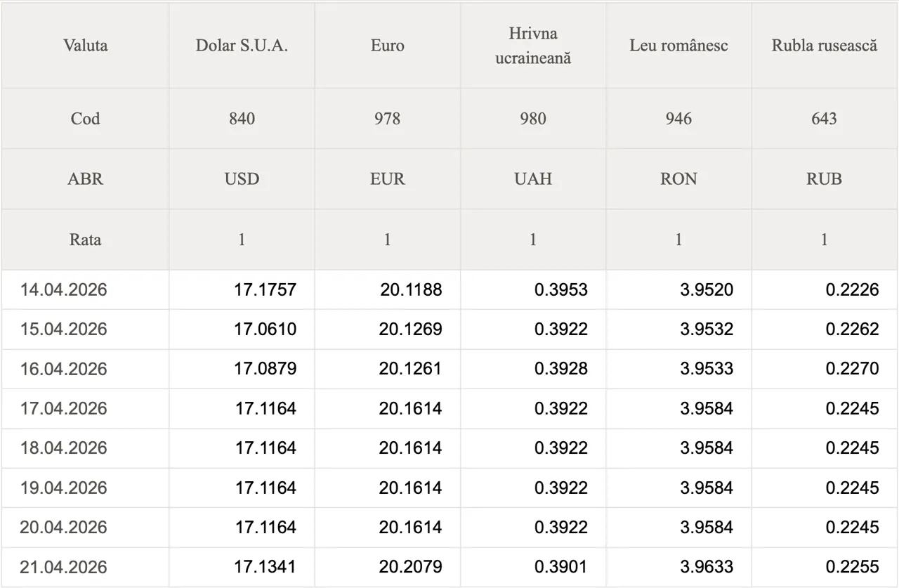Click the Valuta row label
899x588 pixels.
85,46
